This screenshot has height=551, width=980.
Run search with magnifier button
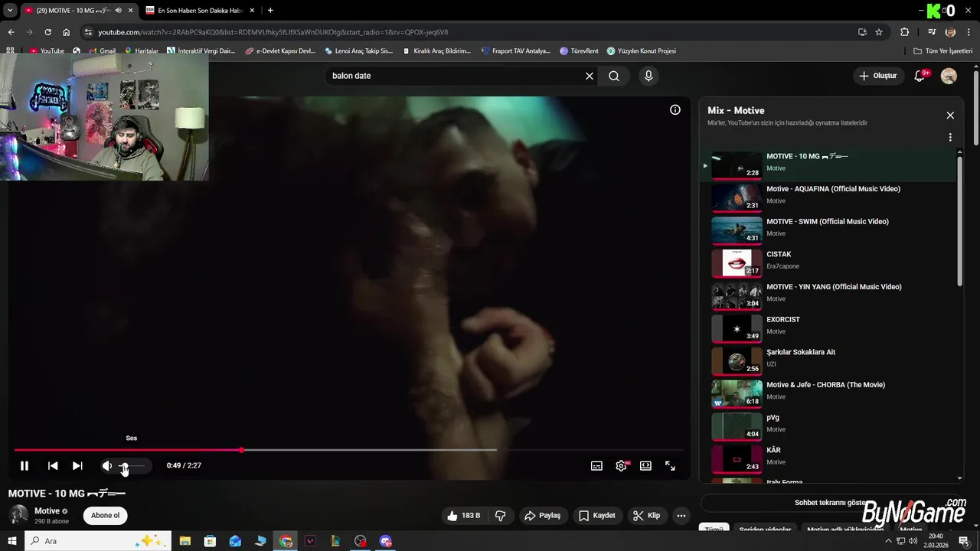614,76
